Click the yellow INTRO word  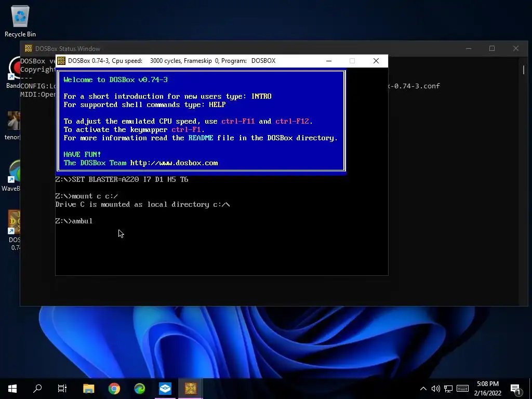261,96
